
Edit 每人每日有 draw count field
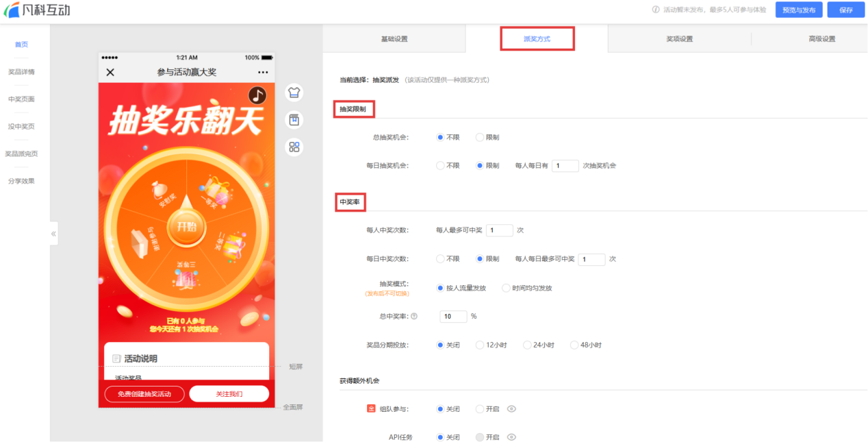point(565,166)
